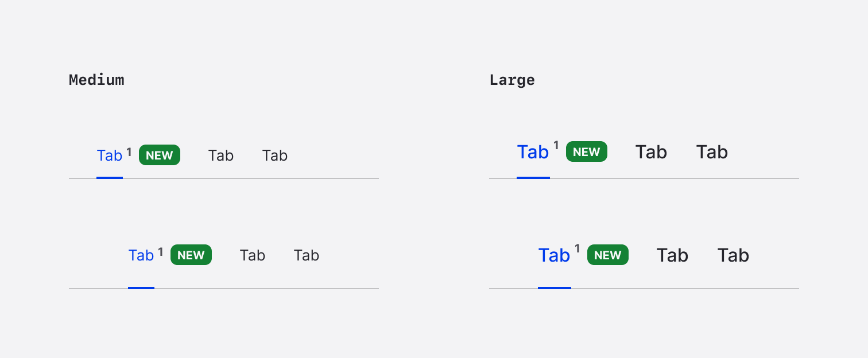Select the active blue Tab in upper Medium row
The width and height of the screenshot is (868, 358).
point(110,155)
